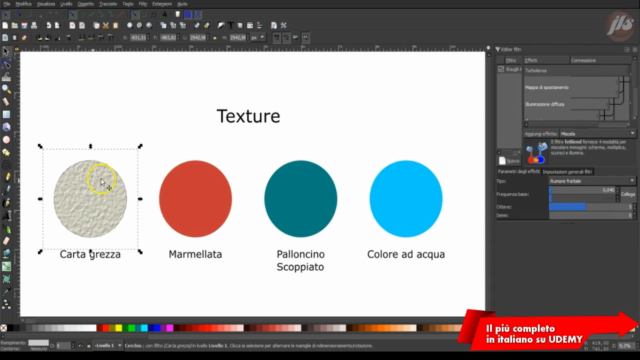Click the Save document icon

[x=24, y=25]
